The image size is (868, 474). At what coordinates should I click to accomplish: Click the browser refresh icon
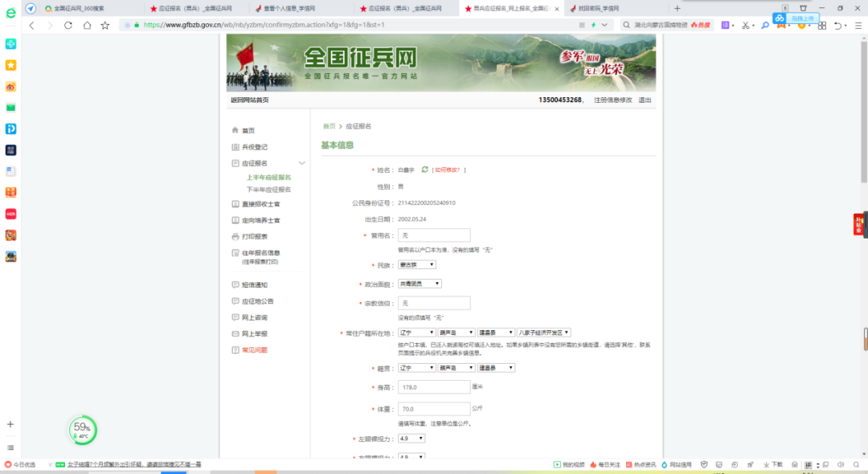(68, 25)
